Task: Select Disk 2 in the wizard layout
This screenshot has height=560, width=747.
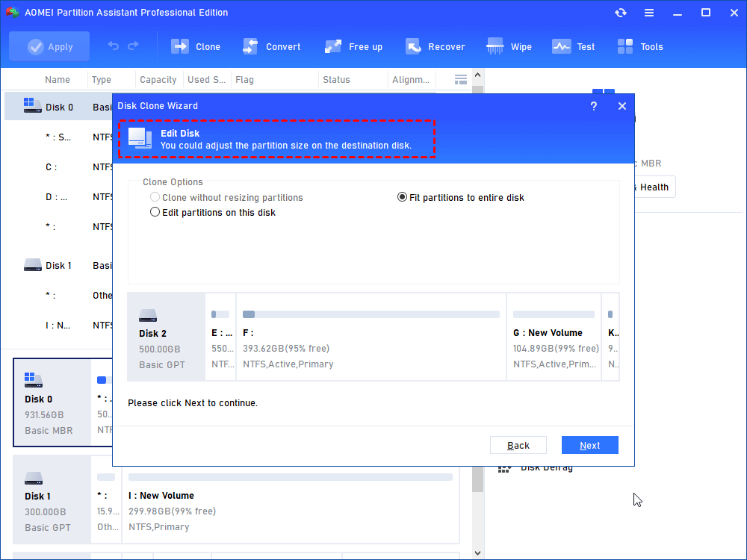Action: [167, 337]
